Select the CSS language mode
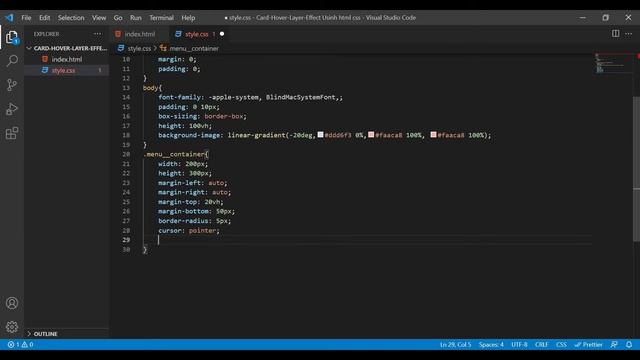The height and width of the screenshot is (360, 640). pyautogui.click(x=561, y=345)
